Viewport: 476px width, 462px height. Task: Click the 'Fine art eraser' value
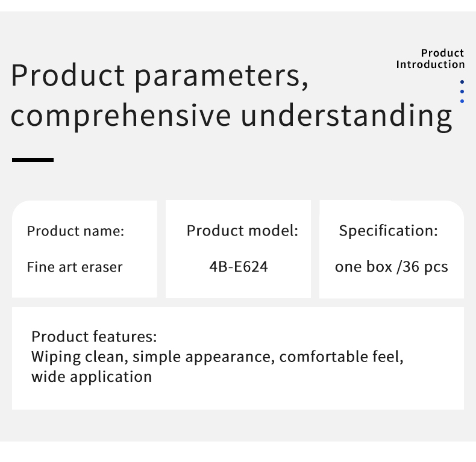75,267
